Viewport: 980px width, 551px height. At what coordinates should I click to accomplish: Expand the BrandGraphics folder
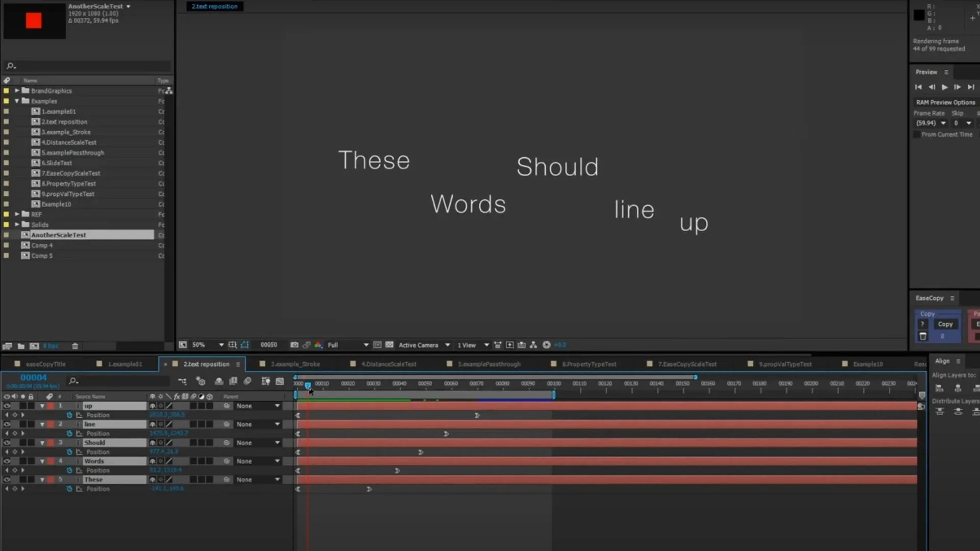coord(17,91)
